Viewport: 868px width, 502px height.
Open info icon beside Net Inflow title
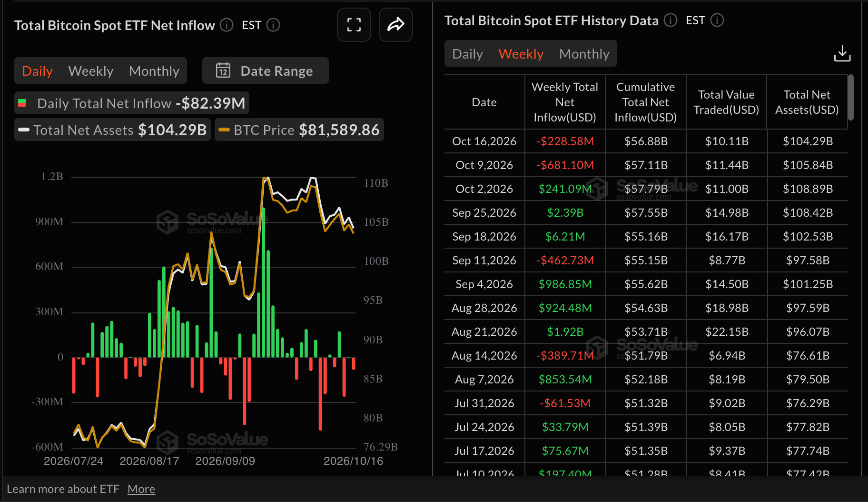click(227, 25)
